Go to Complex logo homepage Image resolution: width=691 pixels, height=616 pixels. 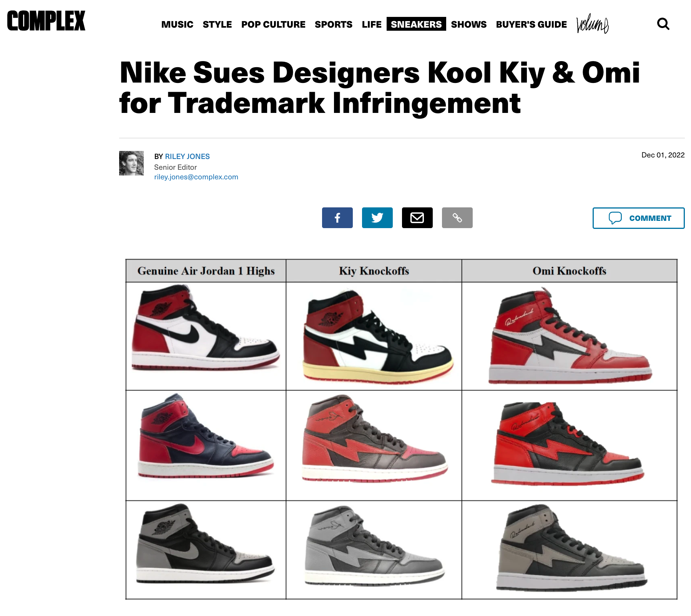(x=46, y=21)
